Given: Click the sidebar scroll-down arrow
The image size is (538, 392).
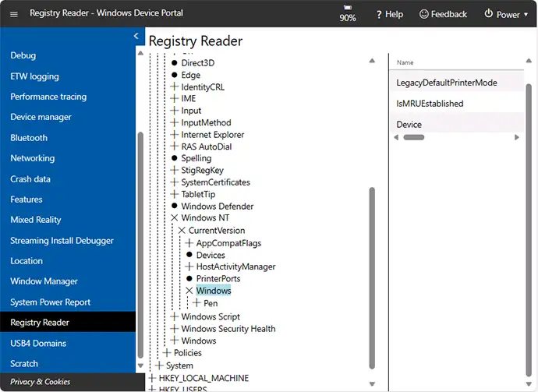Looking at the screenshot, I should (140, 366).
